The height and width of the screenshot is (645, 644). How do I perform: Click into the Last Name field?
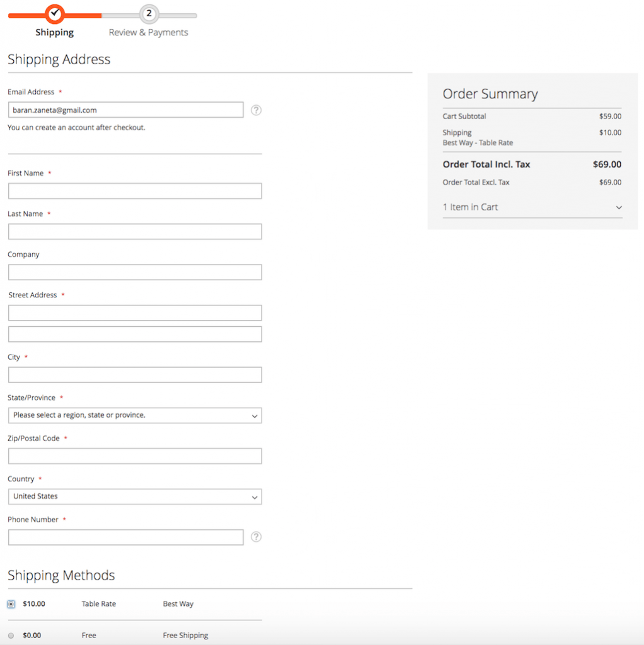(x=135, y=232)
